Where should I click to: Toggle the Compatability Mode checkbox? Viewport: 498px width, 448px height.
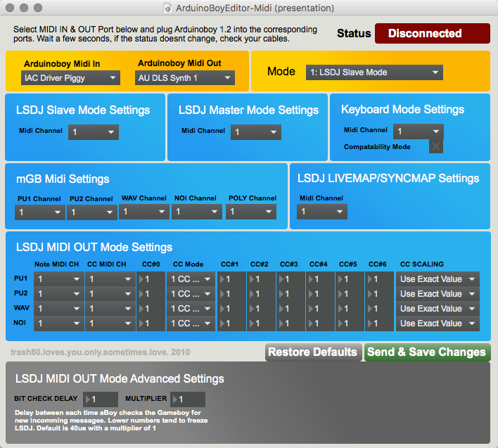point(436,147)
